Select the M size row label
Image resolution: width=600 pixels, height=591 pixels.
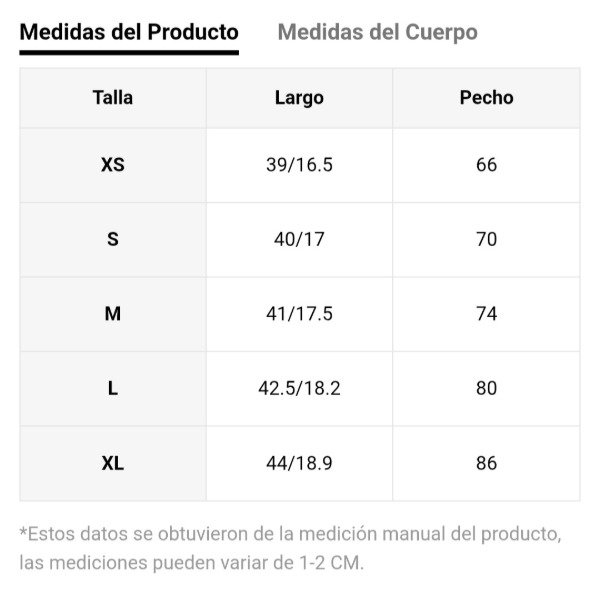[x=113, y=314]
